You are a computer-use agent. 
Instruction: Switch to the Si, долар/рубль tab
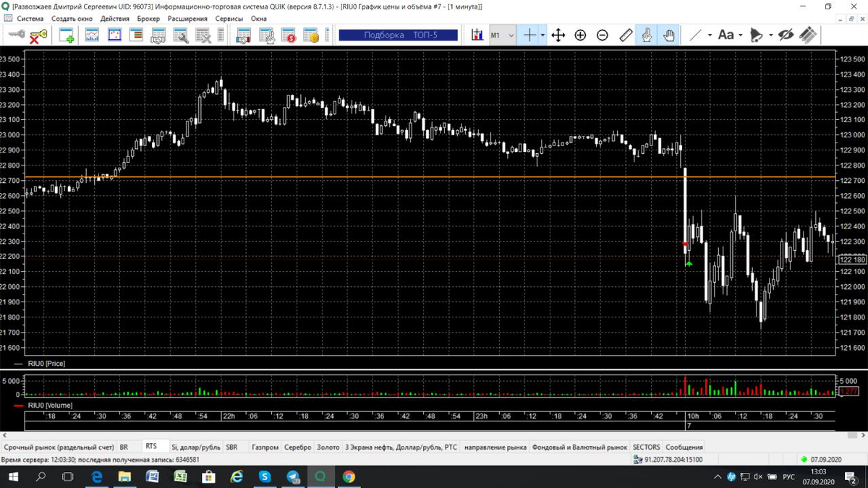coord(196,448)
